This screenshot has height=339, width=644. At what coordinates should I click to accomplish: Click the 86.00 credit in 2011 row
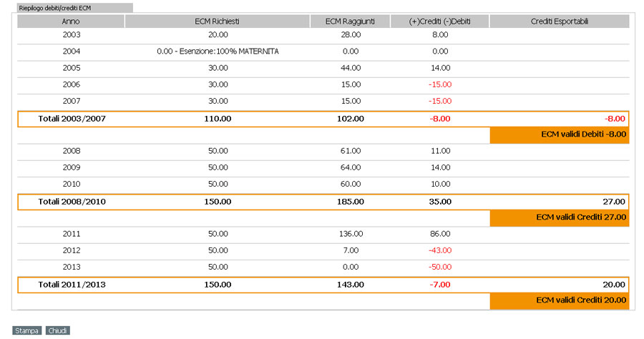(440, 234)
